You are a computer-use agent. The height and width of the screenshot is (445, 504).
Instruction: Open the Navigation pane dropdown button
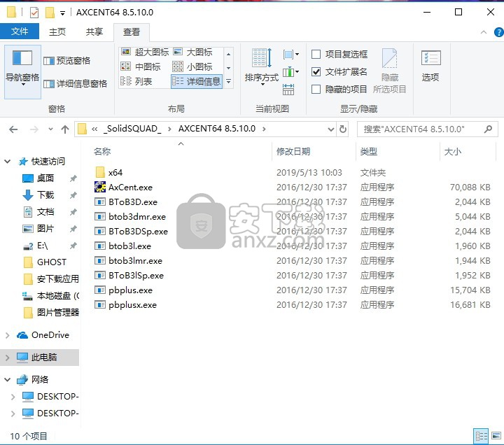tap(22, 72)
